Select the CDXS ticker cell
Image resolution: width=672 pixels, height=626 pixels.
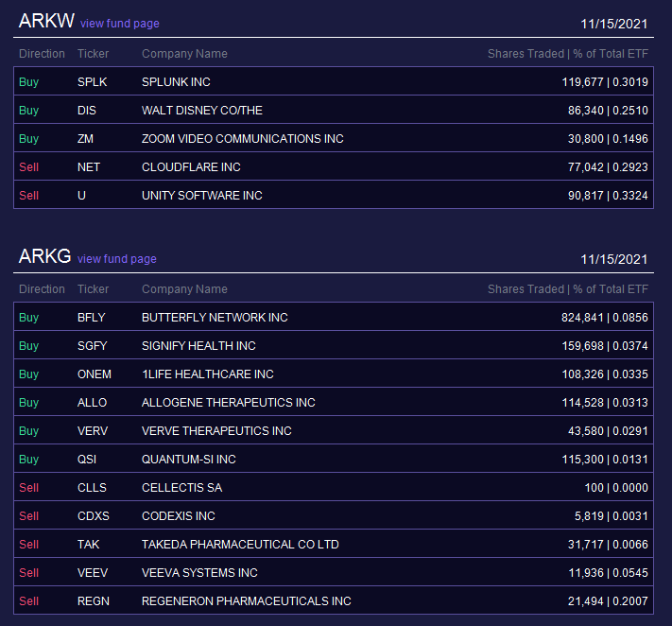click(94, 515)
